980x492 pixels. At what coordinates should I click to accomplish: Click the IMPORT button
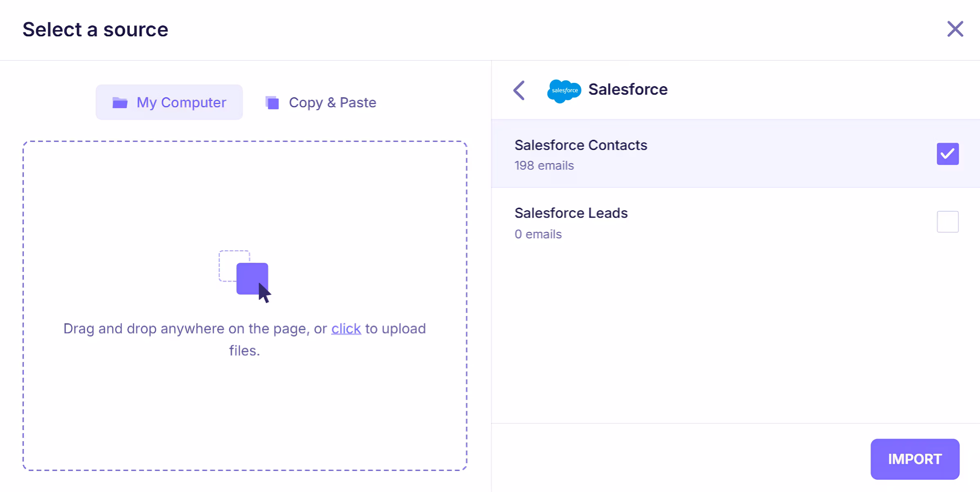coord(915,459)
